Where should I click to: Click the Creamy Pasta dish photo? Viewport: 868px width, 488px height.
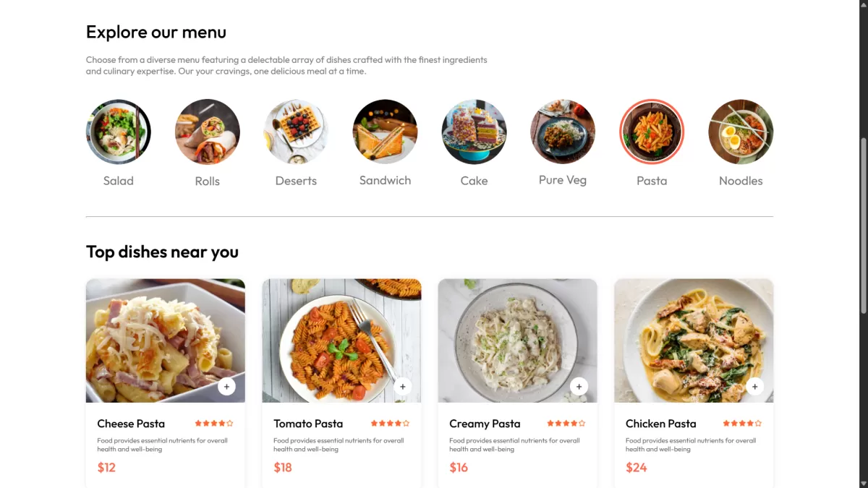click(517, 340)
